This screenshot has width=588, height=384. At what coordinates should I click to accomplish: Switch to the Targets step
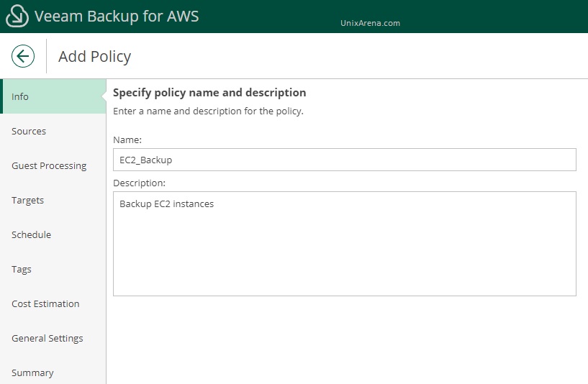coord(53,200)
